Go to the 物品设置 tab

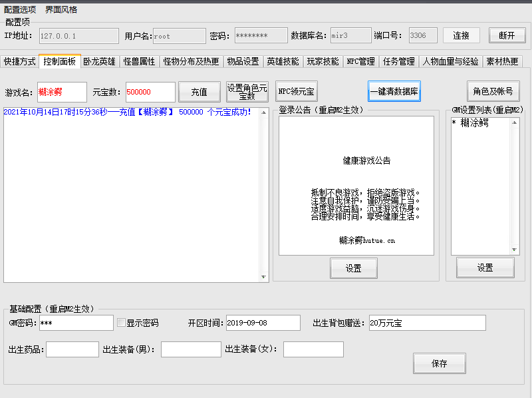[243, 61]
